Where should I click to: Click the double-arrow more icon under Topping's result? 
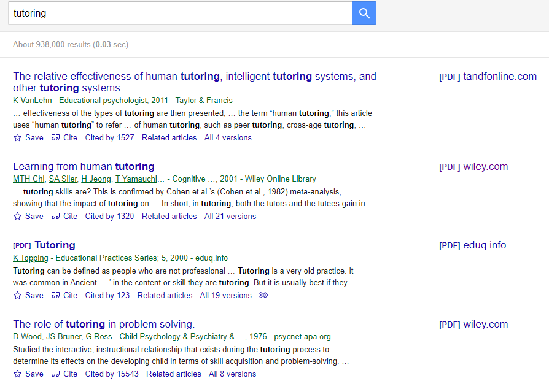pos(263,295)
